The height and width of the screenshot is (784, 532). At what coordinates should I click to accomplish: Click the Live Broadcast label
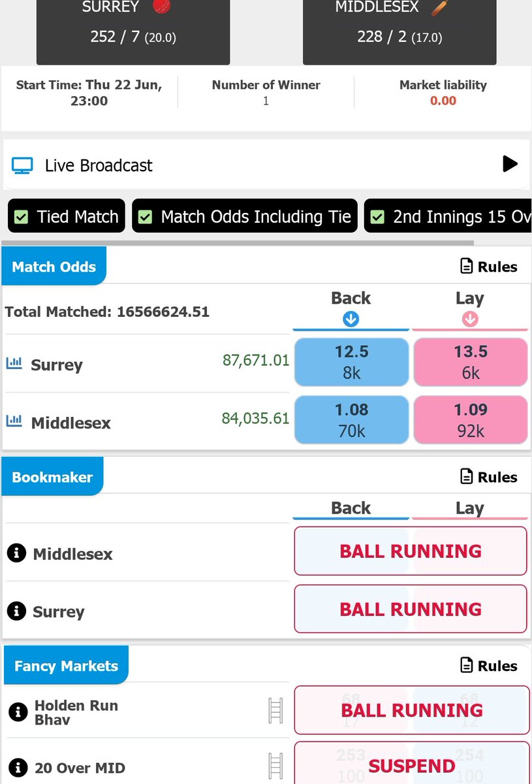[99, 165]
